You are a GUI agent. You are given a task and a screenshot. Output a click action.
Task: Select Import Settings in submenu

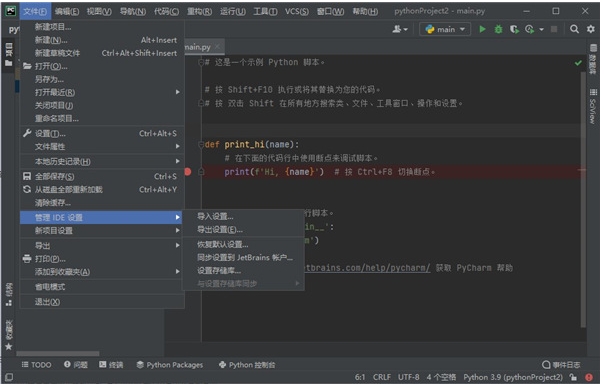(x=243, y=216)
